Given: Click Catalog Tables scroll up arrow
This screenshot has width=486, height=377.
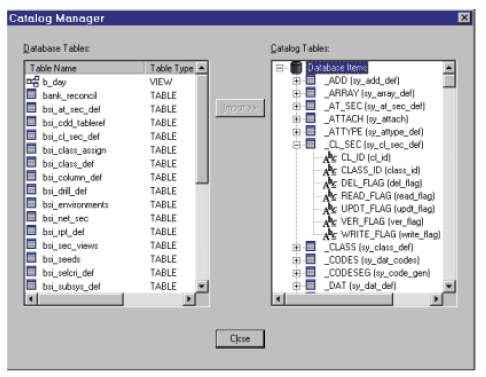Looking at the screenshot, I should coord(449,68).
